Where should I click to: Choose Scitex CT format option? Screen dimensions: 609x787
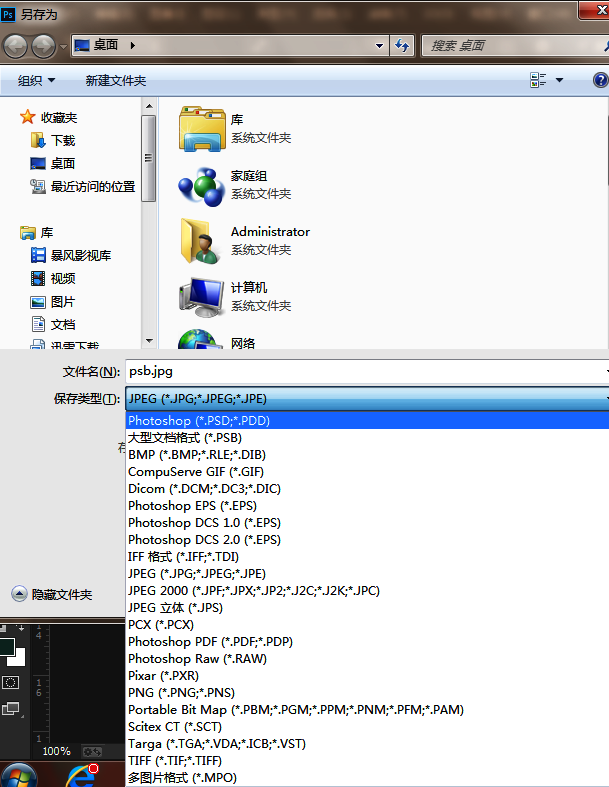point(367,727)
